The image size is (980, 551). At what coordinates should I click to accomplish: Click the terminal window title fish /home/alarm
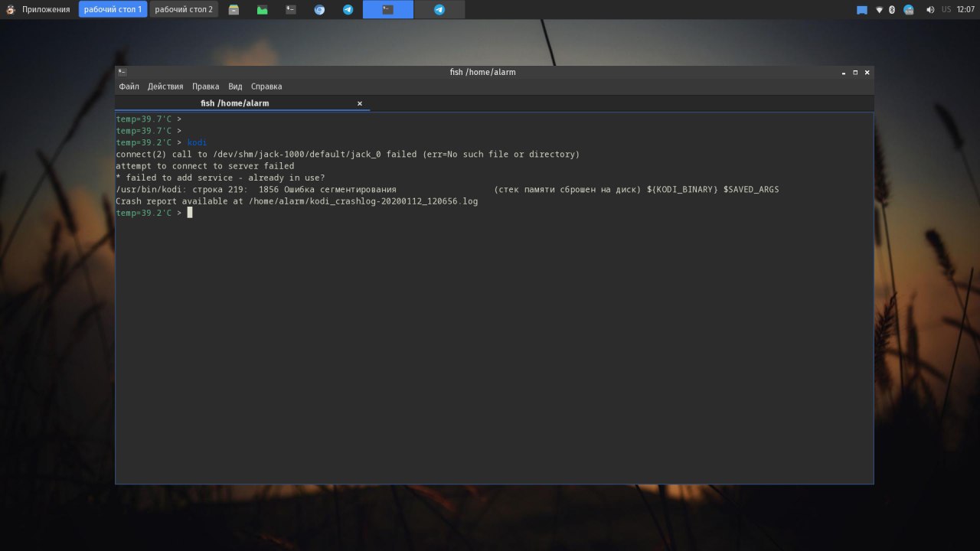(482, 72)
